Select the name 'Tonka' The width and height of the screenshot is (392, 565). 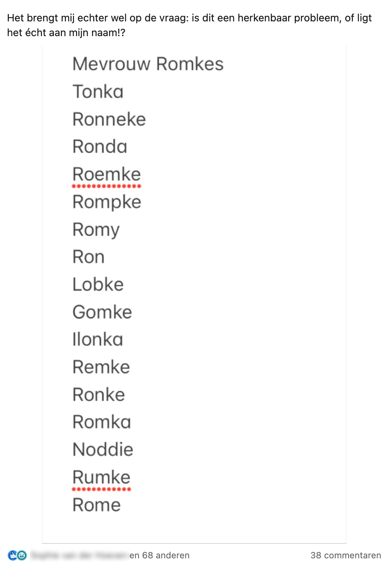(x=98, y=92)
